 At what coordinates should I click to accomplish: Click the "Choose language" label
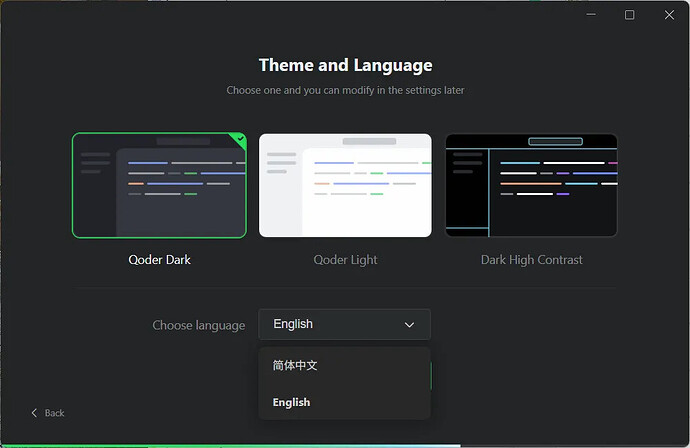pos(198,325)
